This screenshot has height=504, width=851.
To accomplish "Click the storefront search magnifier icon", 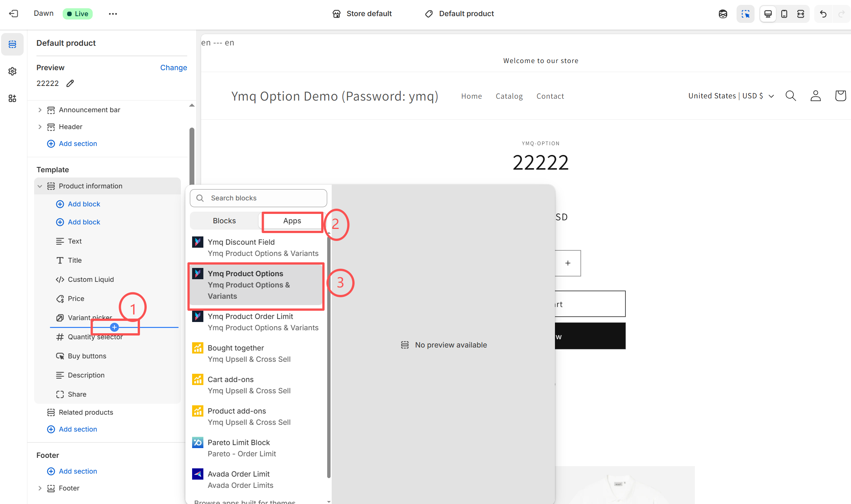I will point(791,96).
